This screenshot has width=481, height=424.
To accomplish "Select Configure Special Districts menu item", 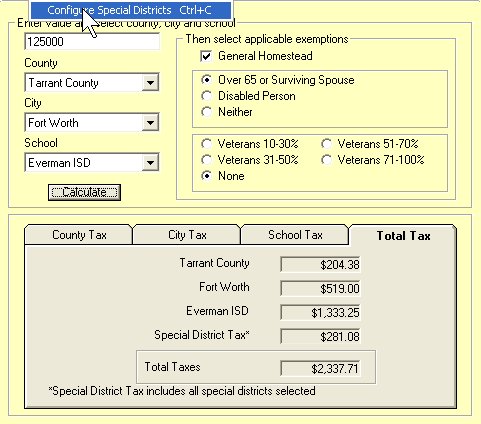I will [x=131, y=10].
